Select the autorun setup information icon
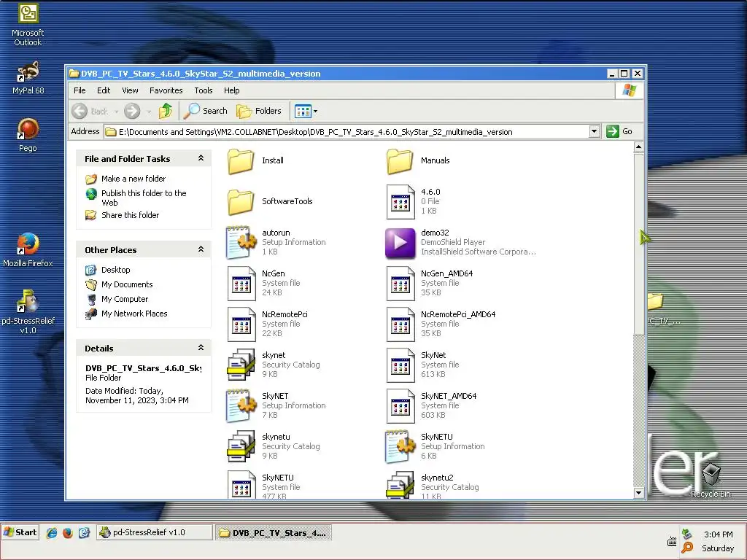747x560 pixels. pyautogui.click(x=241, y=242)
